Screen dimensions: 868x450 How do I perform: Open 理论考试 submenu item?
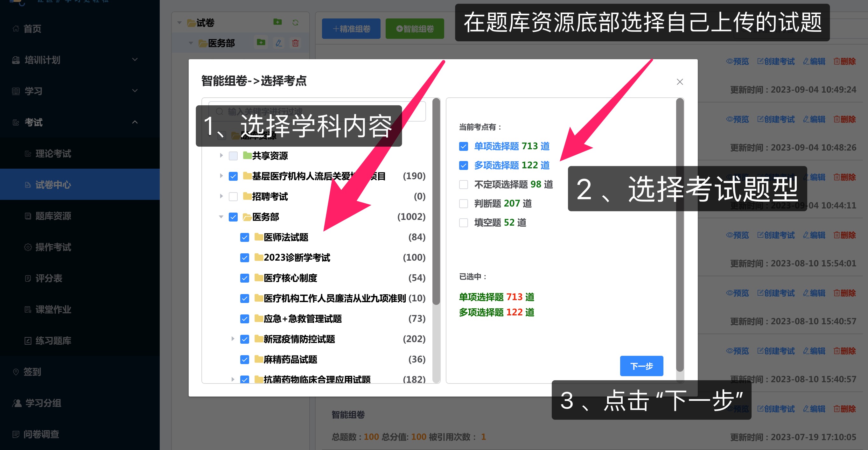tap(80, 153)
